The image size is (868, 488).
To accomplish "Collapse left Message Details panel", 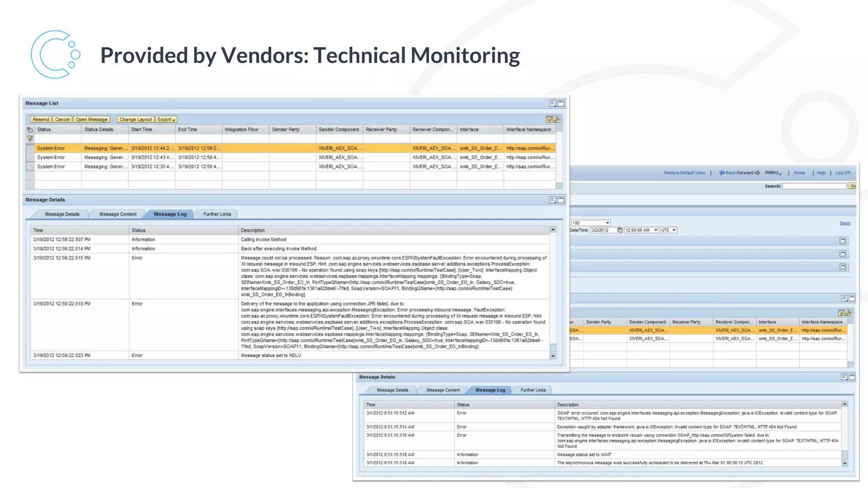I will 561,200.
